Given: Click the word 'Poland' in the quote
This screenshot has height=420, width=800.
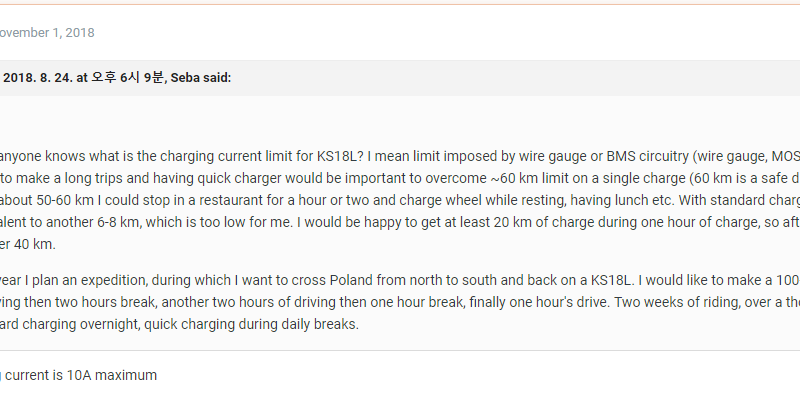Looking at the screenshot, I should click(351, 281).
